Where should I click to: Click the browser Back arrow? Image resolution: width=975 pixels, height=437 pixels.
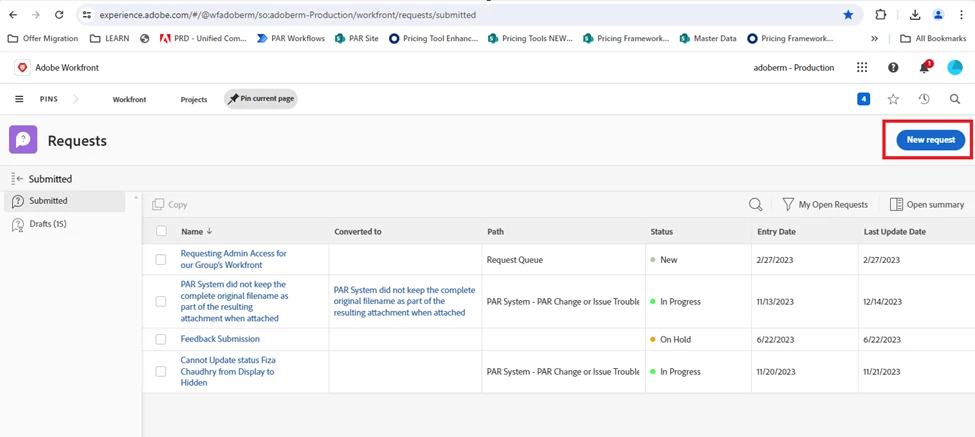[13, 14]
